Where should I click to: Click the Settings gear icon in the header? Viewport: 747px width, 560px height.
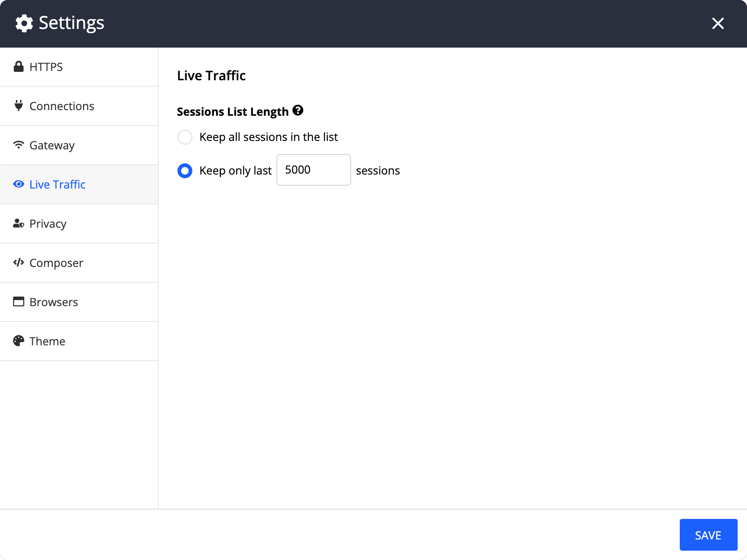pyautogui.click(x=24, y=23)
